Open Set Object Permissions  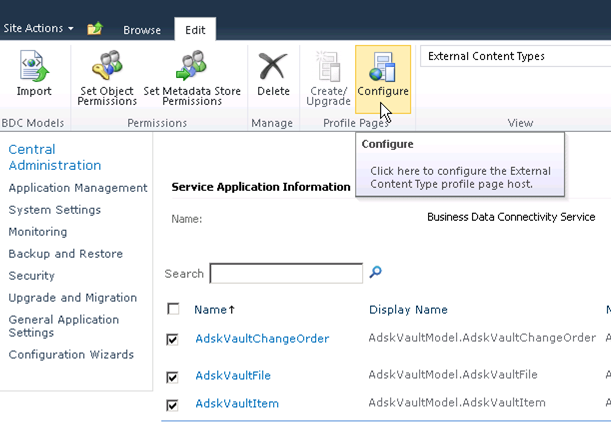click(x=107, y=76)
